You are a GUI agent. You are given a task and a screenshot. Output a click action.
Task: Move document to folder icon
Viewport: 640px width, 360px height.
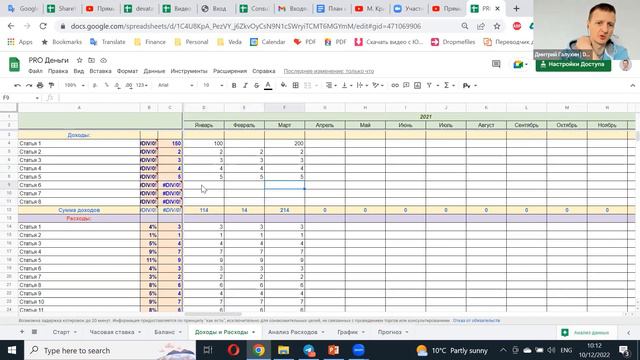tap(91, 60)
